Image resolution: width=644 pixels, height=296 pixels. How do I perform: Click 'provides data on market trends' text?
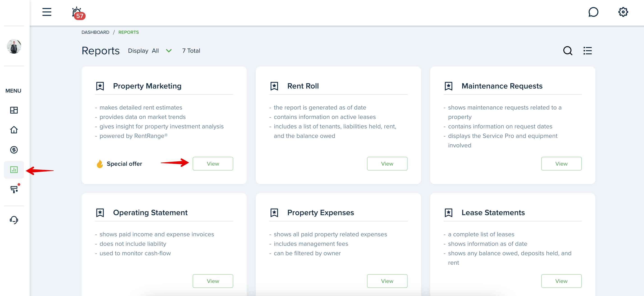(142, 117)
